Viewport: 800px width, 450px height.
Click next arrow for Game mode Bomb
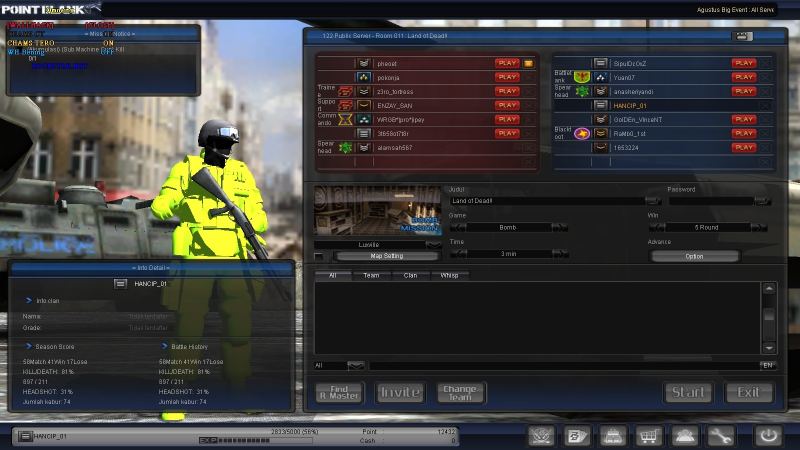coord(560,228)
